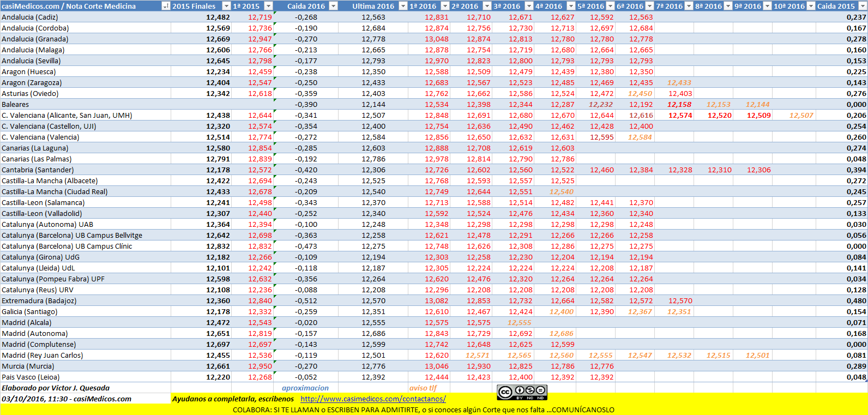
Task: Select the Andalucia (Granada) row label
Action: (35, 39)
